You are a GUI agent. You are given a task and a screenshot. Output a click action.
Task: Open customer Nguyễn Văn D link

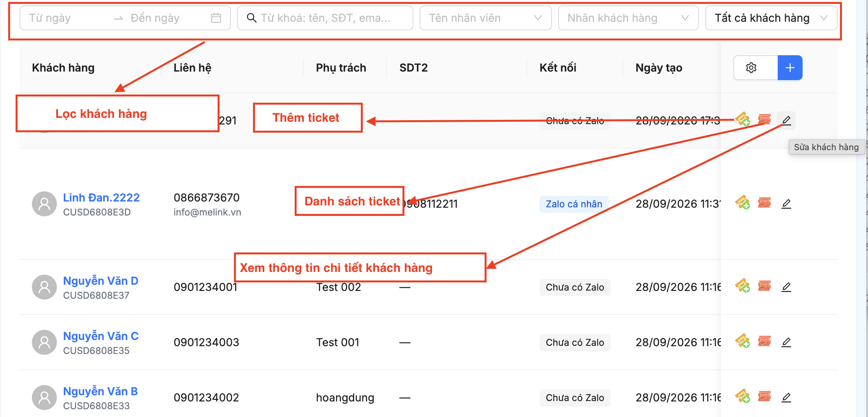click(x=101, y=281)
